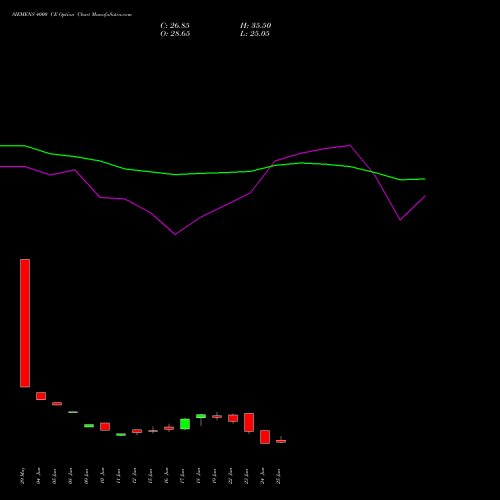Click the large green candle above 17 Jun

185,424
